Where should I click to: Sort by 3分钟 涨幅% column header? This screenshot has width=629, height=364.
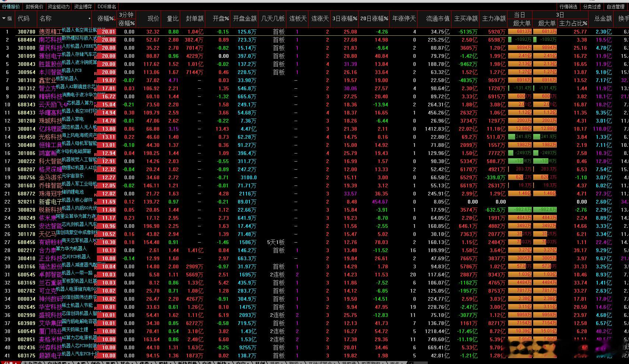(127, 19)
